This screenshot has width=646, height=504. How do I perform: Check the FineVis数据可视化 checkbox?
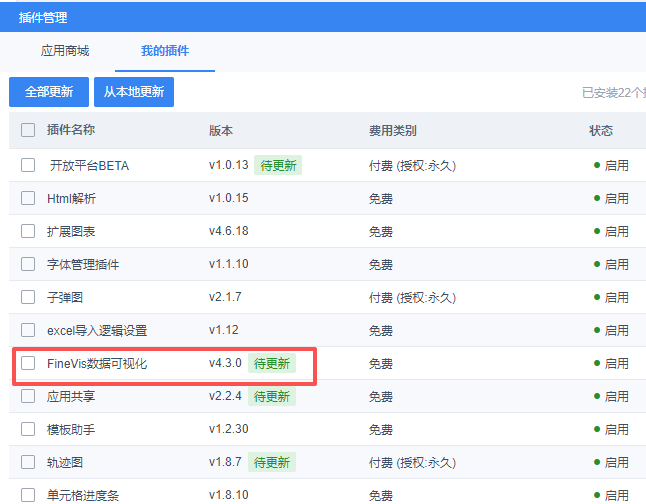(28, 363)
